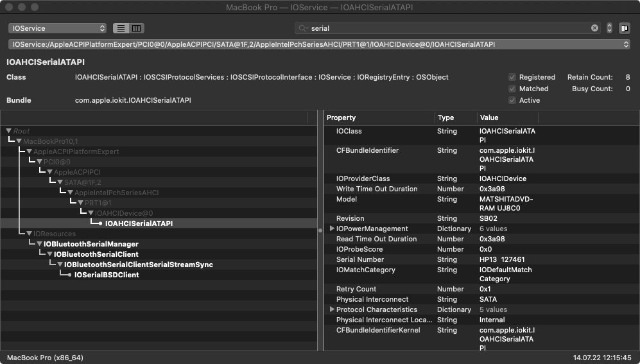640x364 pixels.
Task: Select the IOSerialBSDClient tree item
Action: (x=107, y=275)
